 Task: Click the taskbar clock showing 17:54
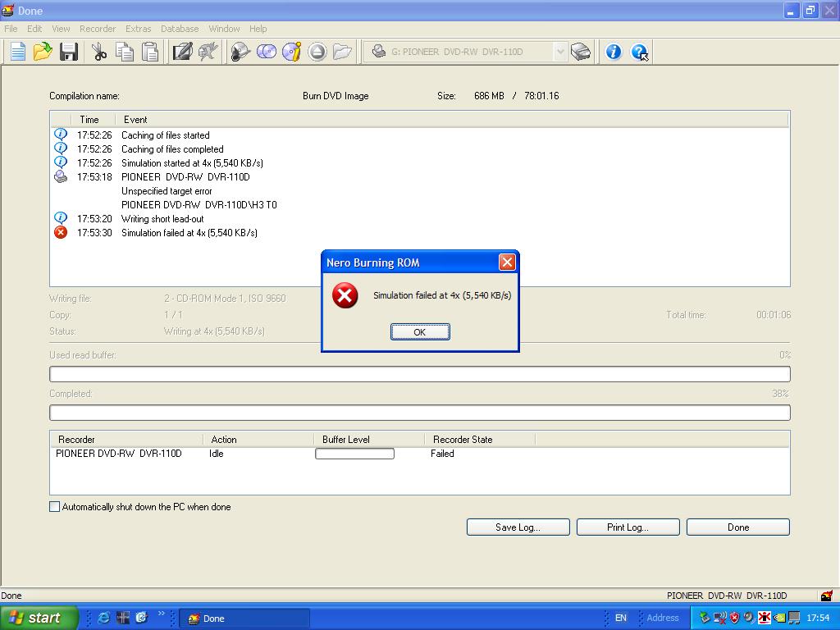point(818,618)
